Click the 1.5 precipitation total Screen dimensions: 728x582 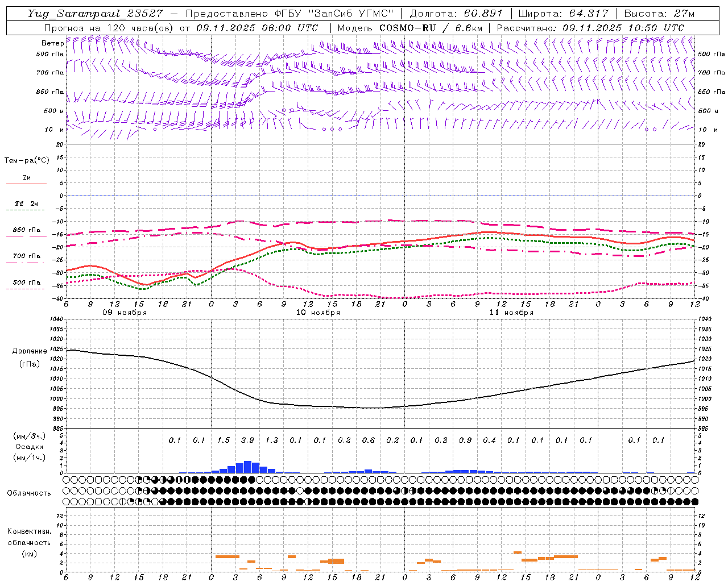[x=224, y=440]
